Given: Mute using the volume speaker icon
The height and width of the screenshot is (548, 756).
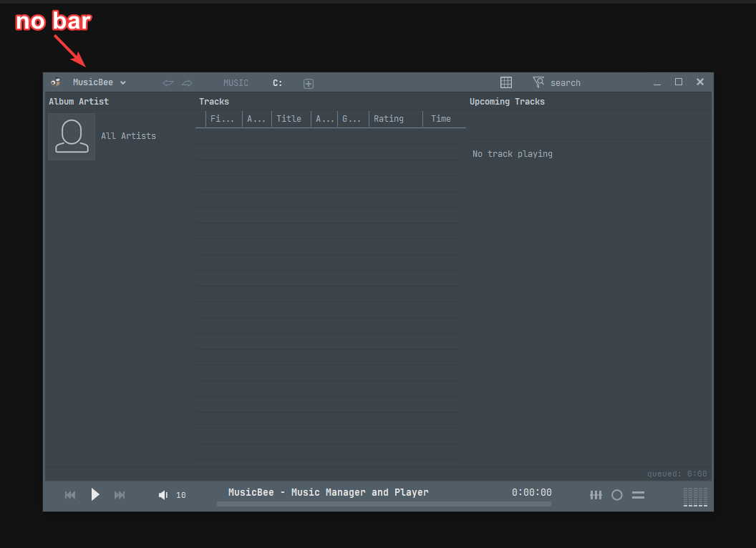Looking at the screenshot, I should point(163,495).
